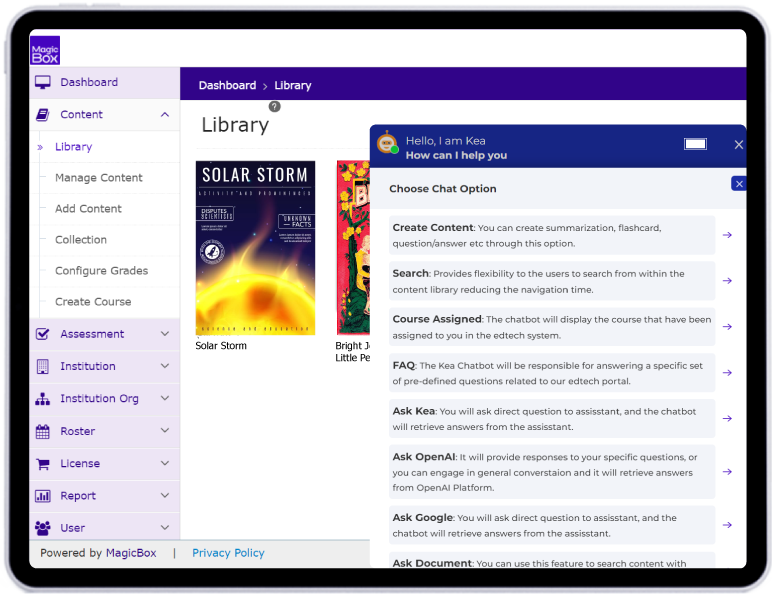Collapse the Content menu chevron
This screenshot has height=598, width=772.
coord(165,115)
